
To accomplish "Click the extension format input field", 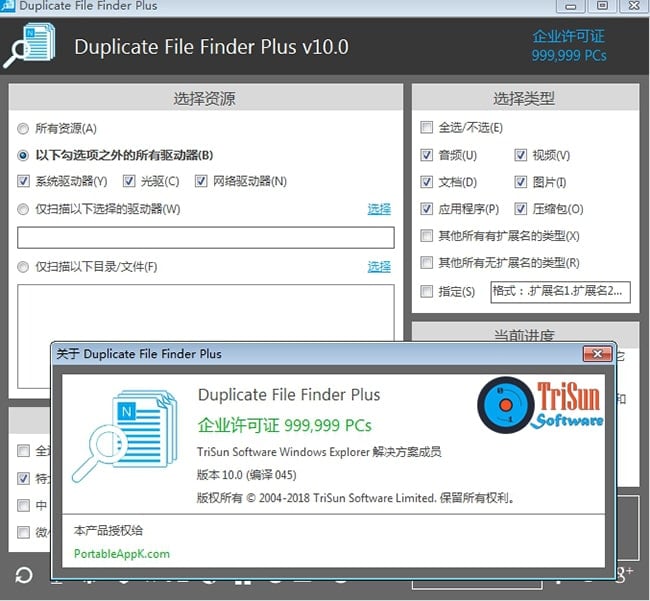I will [560, 292].
